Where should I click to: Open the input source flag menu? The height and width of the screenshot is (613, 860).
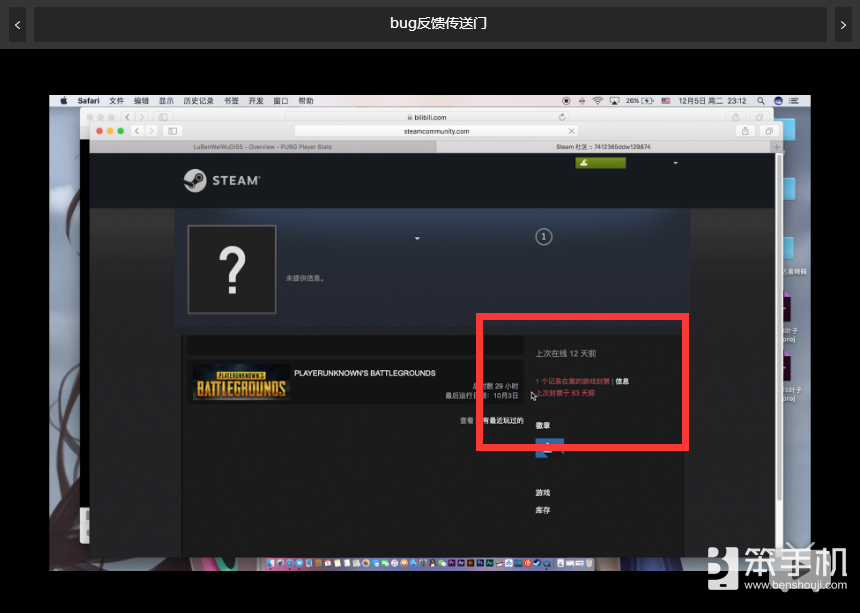pyautogui.click(x=666, y=101)
